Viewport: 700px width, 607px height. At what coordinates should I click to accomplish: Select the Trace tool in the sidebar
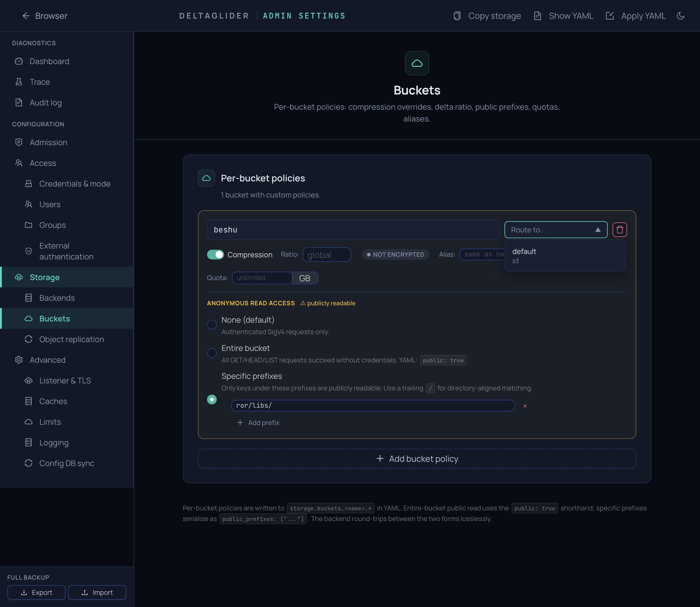pos(39,82)
